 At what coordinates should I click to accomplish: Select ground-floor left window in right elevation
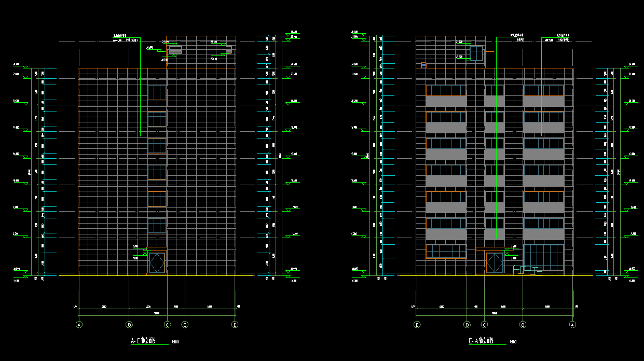pos(446,252)
